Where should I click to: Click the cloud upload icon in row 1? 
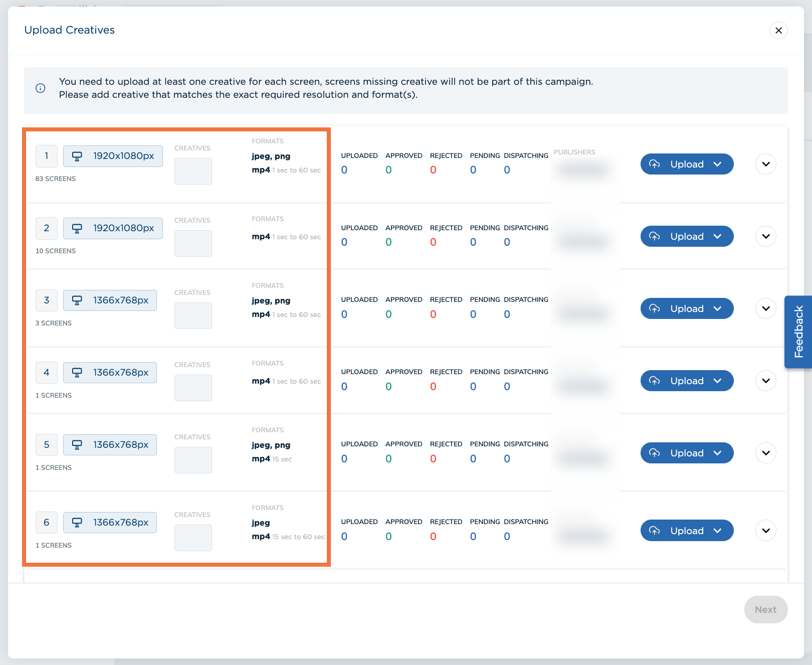tap(655, 164)
